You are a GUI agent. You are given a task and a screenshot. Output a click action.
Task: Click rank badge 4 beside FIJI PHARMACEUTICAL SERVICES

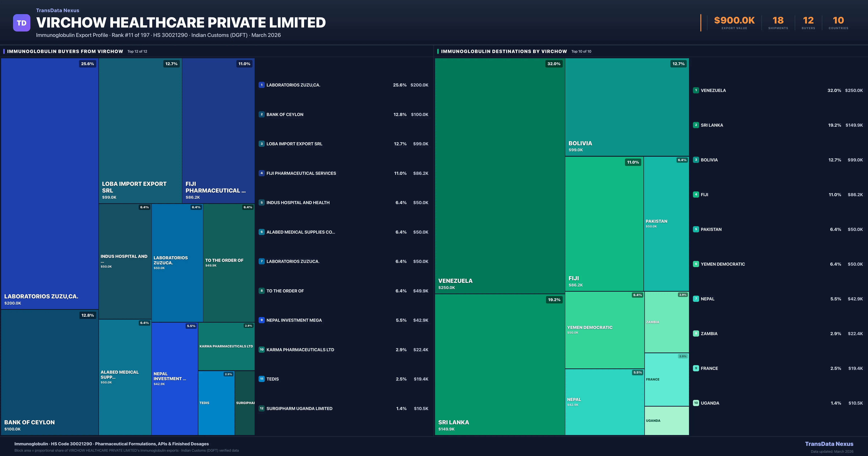[261, 173]
